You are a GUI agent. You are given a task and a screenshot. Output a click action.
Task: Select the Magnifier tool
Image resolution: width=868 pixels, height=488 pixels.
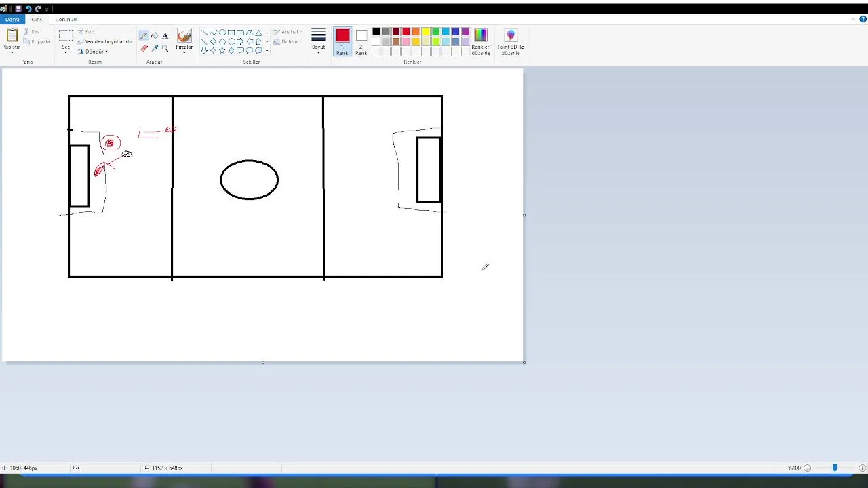[165, 48]
